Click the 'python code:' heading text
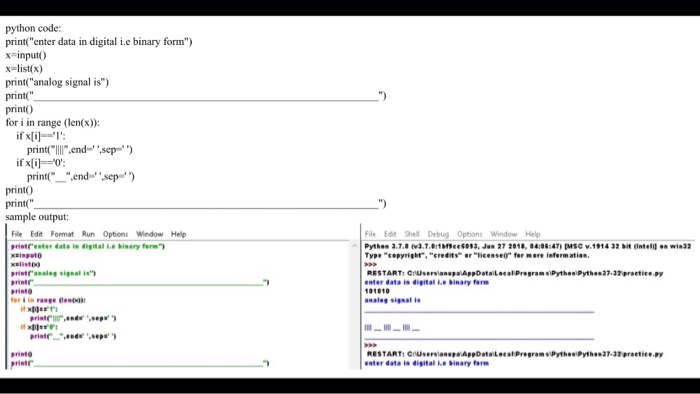 tap(33, 28)
